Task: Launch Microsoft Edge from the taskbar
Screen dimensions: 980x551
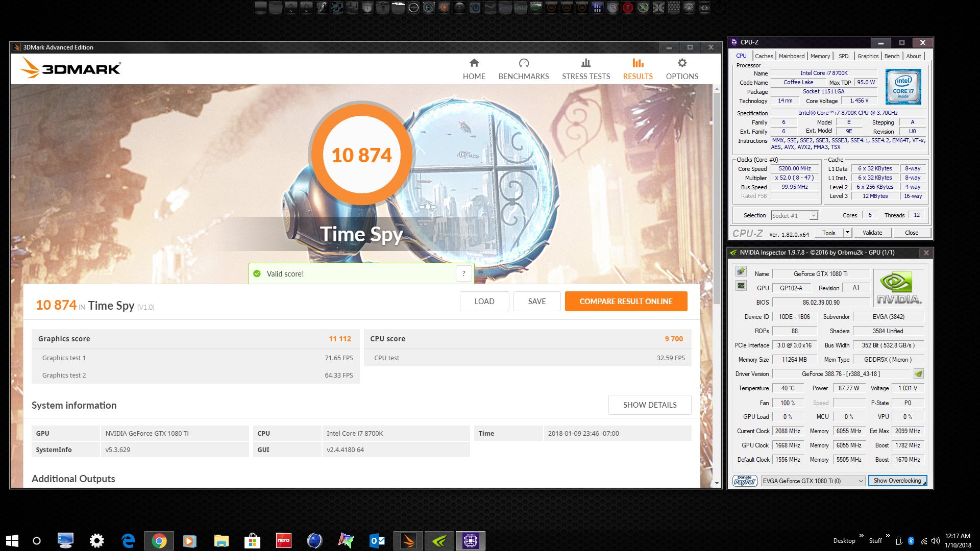Action: [128, 540]
